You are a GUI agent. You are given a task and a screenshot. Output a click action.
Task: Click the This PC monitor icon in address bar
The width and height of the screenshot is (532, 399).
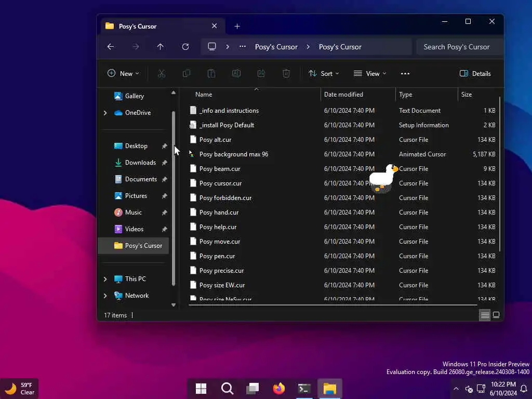coord(212,46)
